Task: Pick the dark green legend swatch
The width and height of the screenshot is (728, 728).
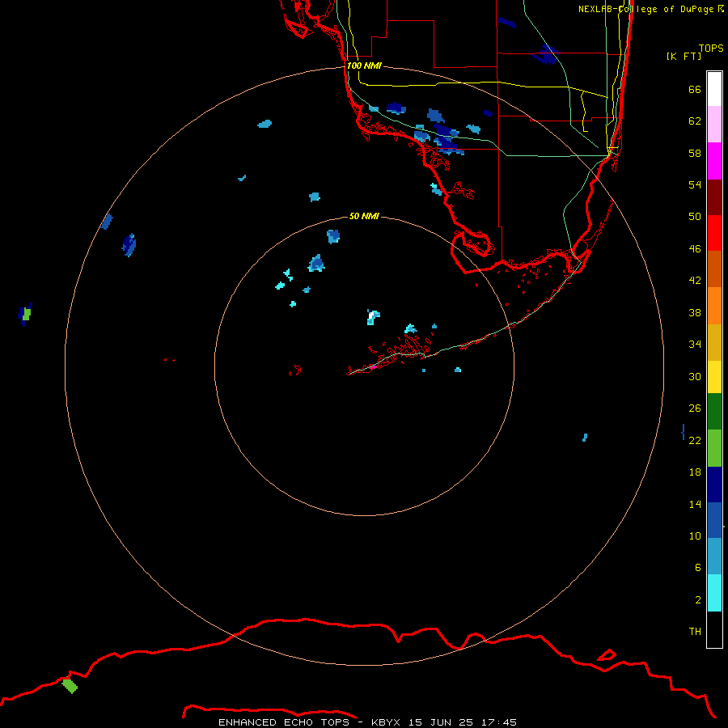Action: tap(714, 412)
